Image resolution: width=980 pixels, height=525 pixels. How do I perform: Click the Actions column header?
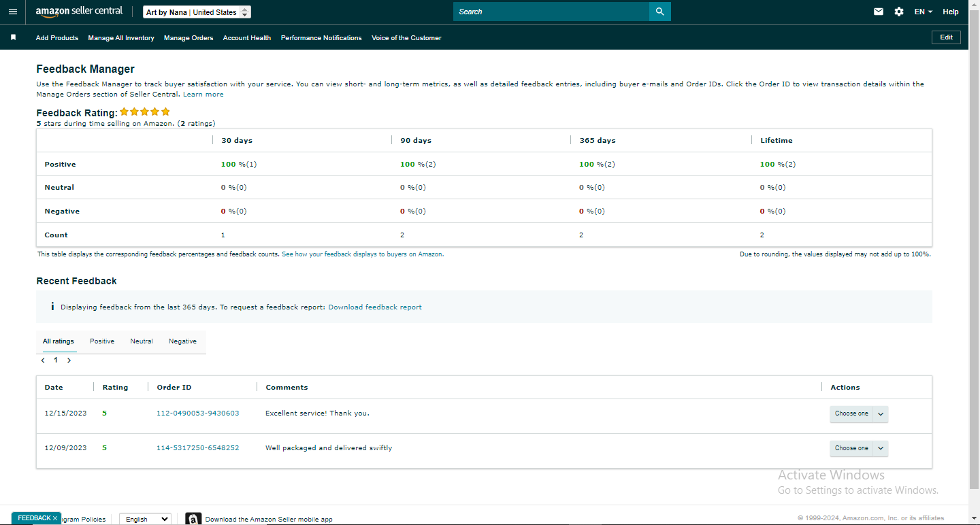click(x=845, y=388)
